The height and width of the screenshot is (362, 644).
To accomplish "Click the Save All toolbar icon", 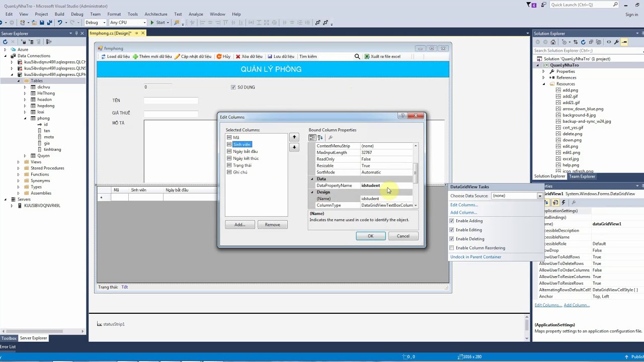I will 49,23.
